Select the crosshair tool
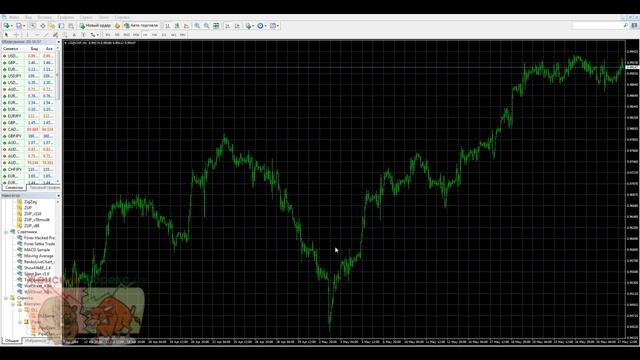This screenshot has height=360, width=640. tap(16, 35)
